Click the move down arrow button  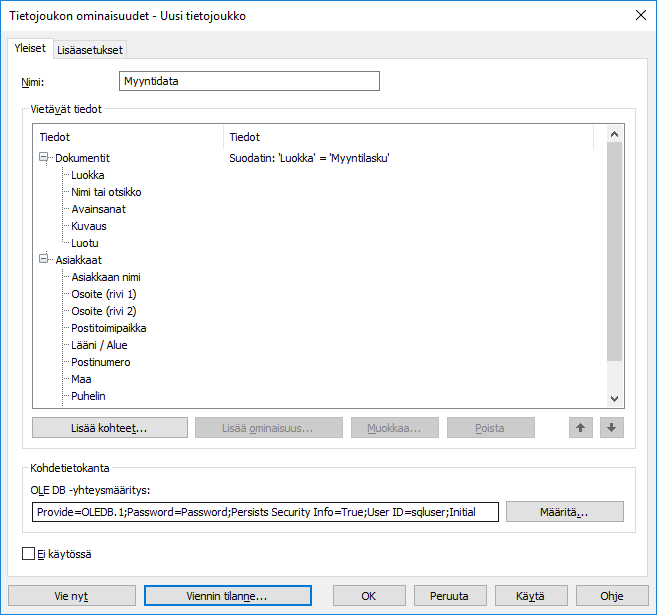pos(612,428)
